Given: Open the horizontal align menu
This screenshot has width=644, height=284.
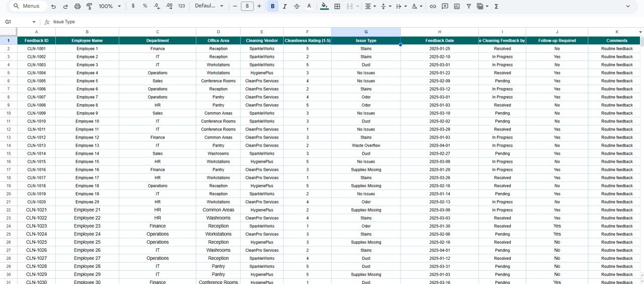Looking at the screenshot, I should click(x=370, y=7).
